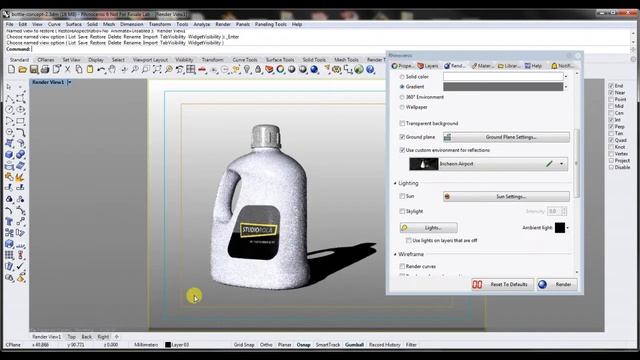Viewport: 640px width, 360px height.
Task: Collapse the Lighting section
Action: (x=395, y=184)
